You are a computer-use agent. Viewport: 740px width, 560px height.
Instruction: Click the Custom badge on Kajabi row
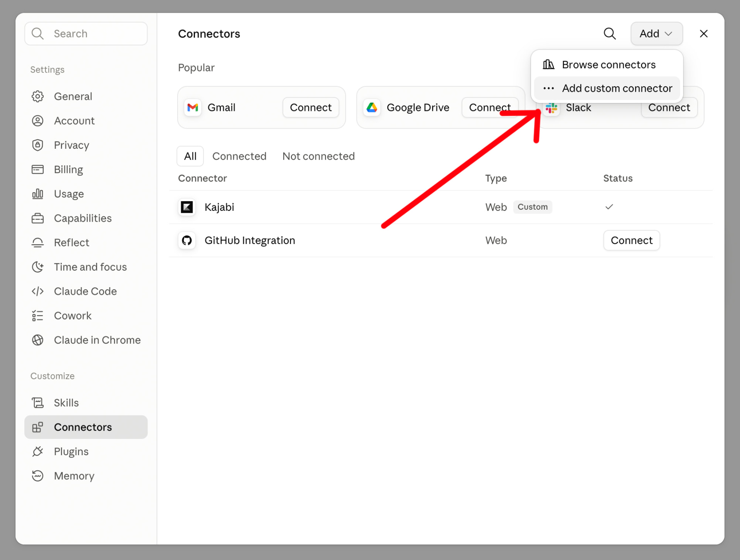(x=532, y=207)
